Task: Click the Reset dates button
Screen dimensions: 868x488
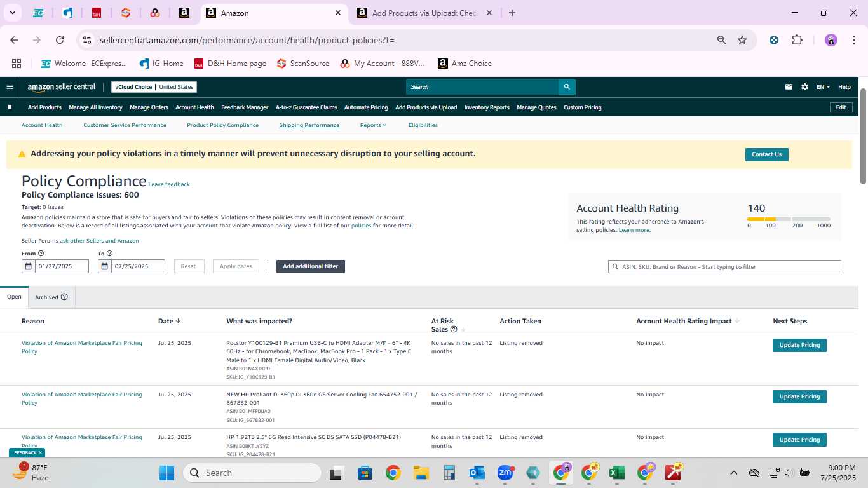Action: coord(188,266)
